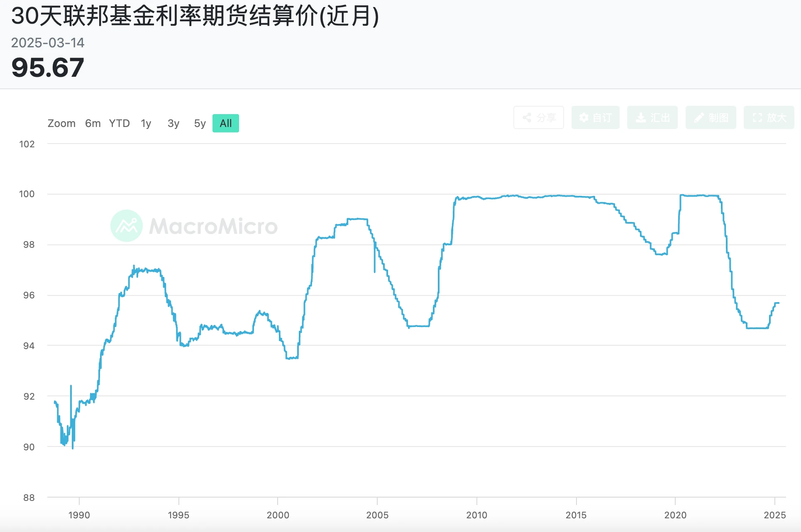Click the 90 y-axis label
801x532 pixels.
pyautogui.click(x=29, y=447)
